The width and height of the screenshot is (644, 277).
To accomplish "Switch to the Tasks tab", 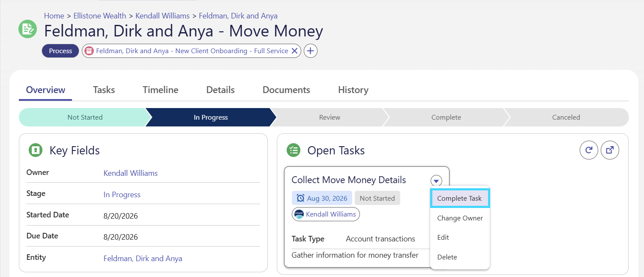I will [x=104, y=90].
